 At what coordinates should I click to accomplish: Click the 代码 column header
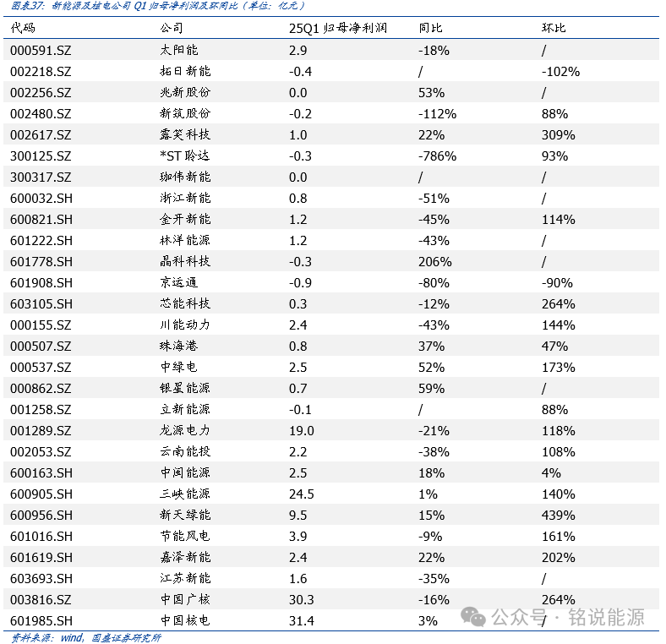coord(23,28)
